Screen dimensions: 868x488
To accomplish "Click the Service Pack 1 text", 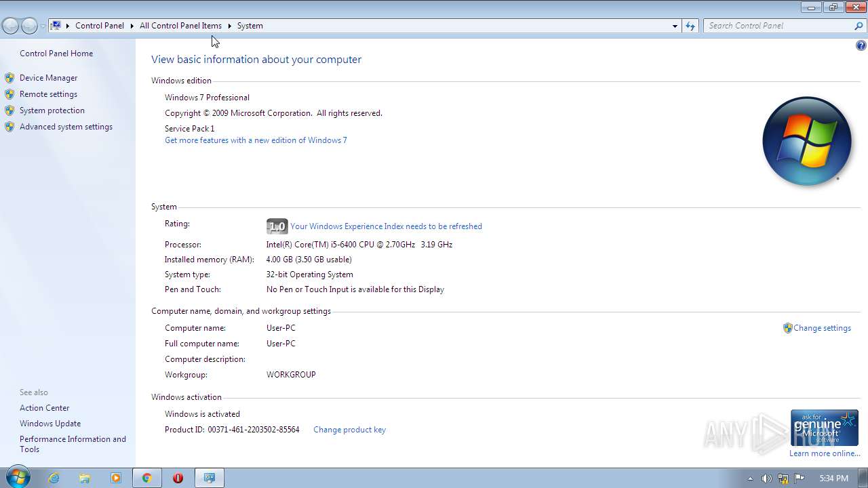I will 189,129.
